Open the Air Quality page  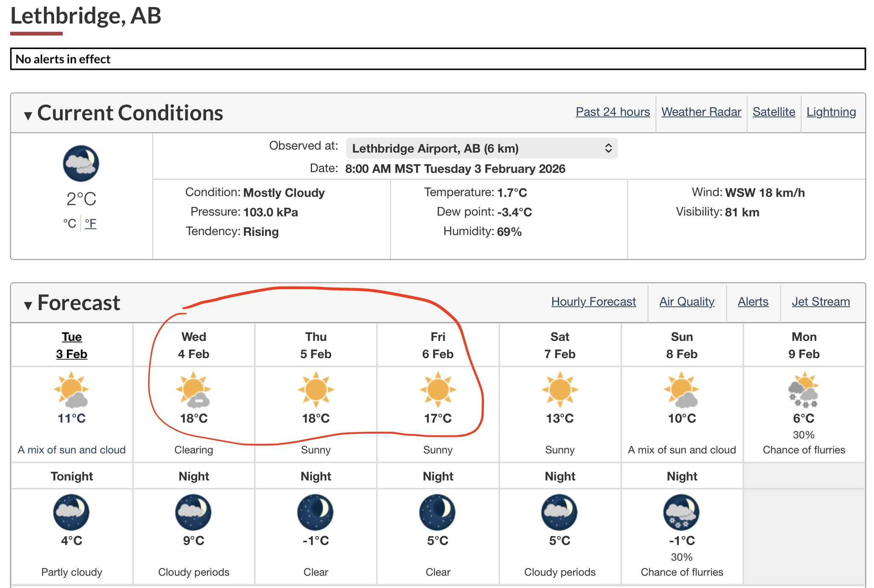coord(687,301)
